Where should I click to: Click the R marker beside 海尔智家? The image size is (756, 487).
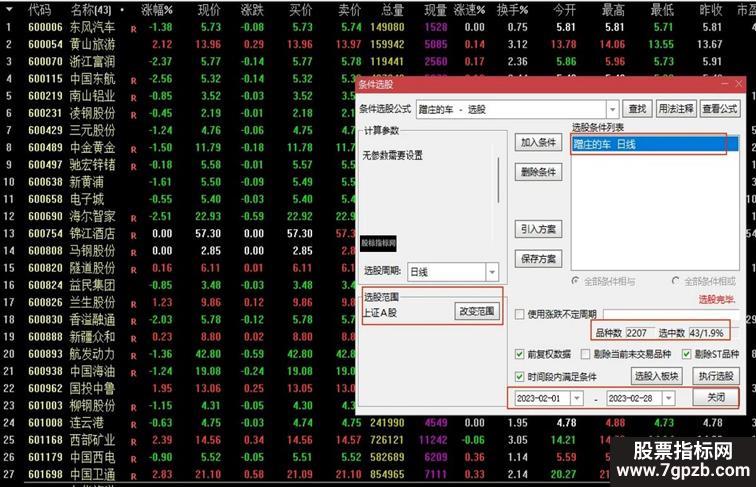(x=134, y=219)
